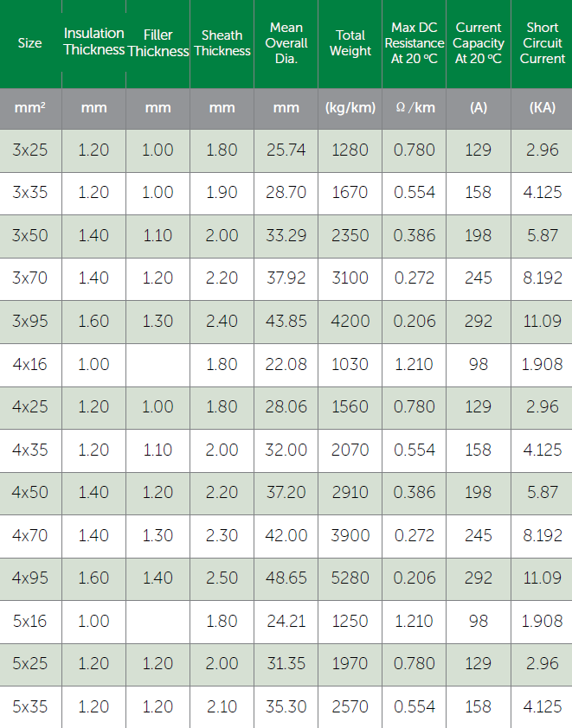Select the 3x25 size row cell

[x=30, y=150]
